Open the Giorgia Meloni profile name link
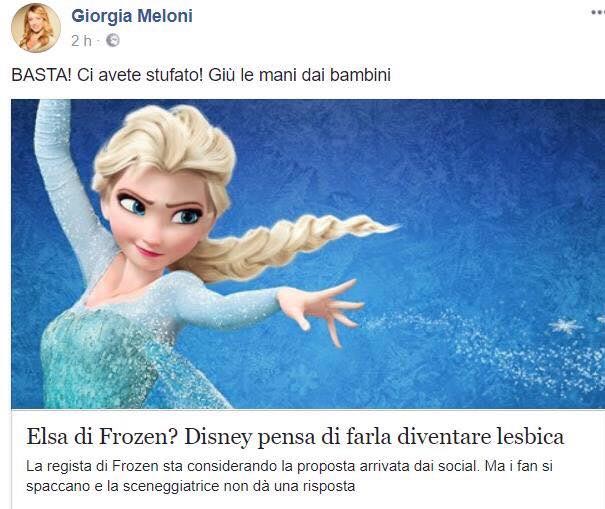This screenshot has width=605, height=509. point(132,16)
